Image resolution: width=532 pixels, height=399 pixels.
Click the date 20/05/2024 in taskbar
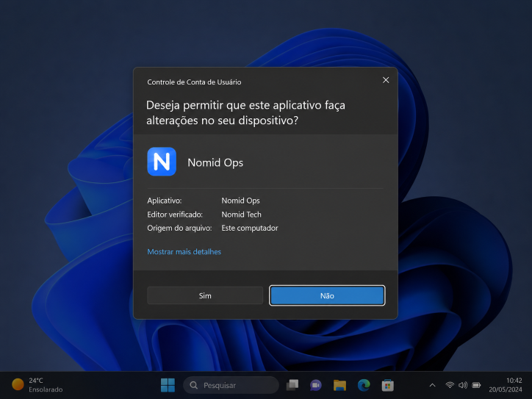pyautogui.click(x=506, y=389)
